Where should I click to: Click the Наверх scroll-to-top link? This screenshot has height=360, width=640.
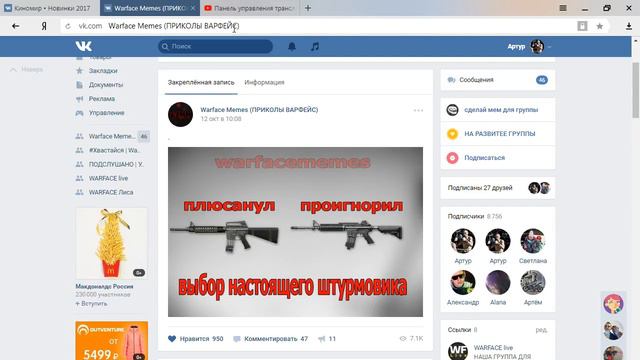[x=27, y=69]
